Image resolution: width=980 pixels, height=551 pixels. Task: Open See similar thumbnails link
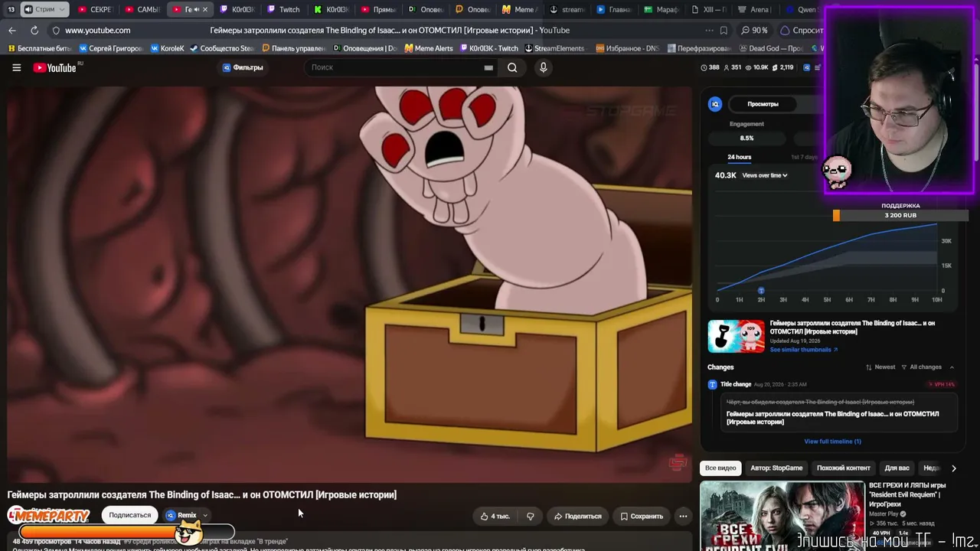point(803,350)
